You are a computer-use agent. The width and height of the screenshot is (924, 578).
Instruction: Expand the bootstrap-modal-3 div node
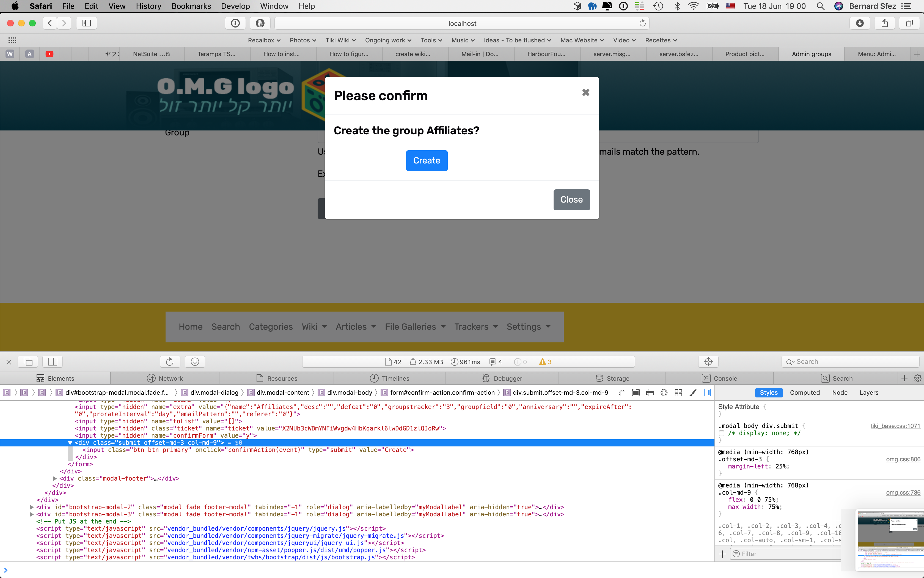pyautogui.click(x=32, y=514)
